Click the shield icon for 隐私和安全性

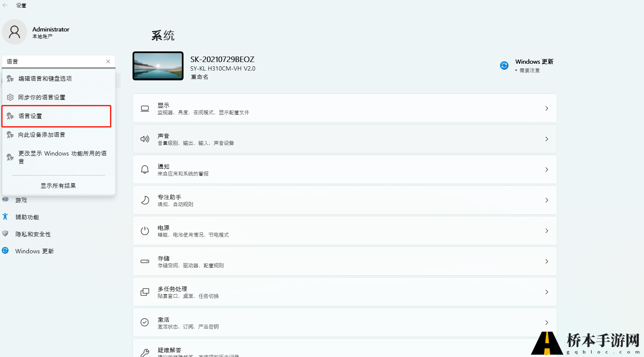point(5,233)
